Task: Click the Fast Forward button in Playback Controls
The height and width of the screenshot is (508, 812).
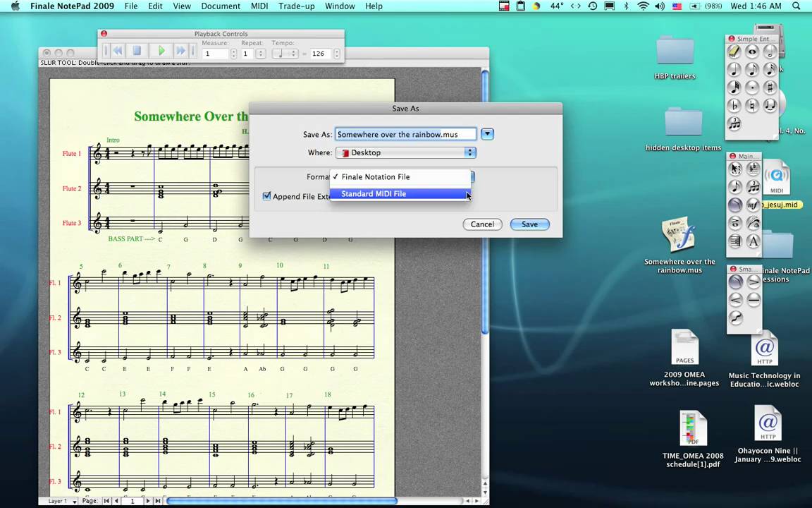Action: 180,50
